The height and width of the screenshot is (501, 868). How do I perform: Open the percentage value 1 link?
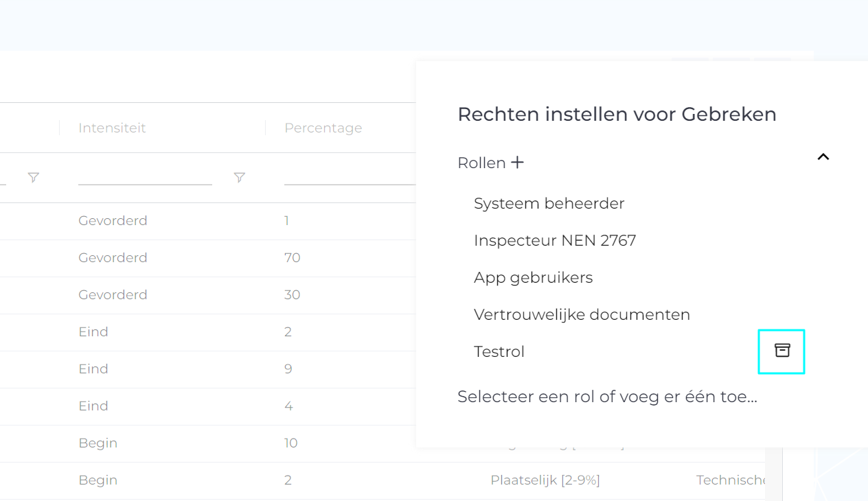click(x=286, y=220)
